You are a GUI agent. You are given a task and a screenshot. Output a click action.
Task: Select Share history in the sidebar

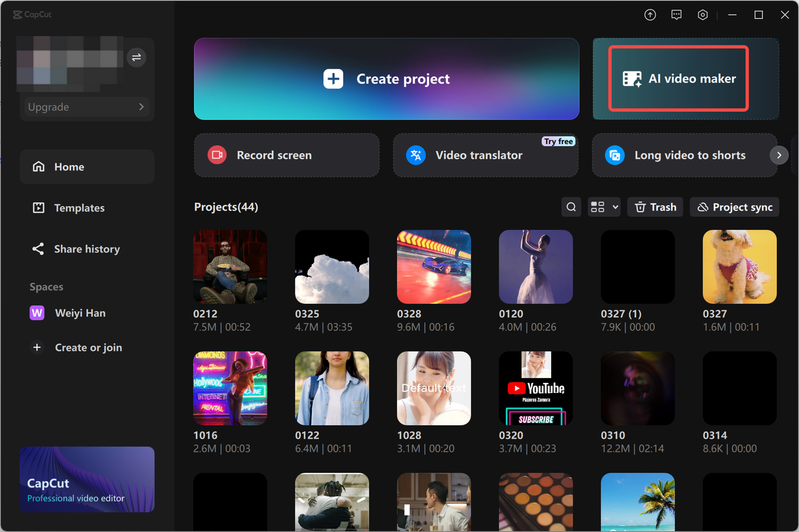(x=86, y=248)
